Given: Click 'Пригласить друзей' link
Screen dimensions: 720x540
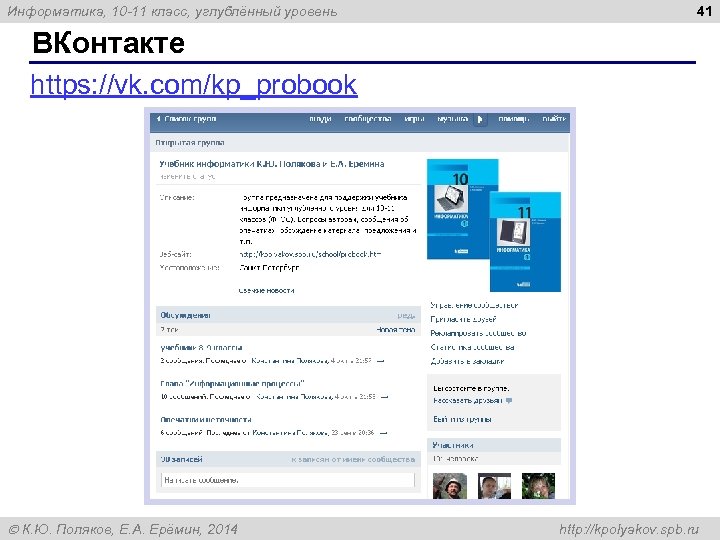Looking at the screenshot, I should (463, 319).
